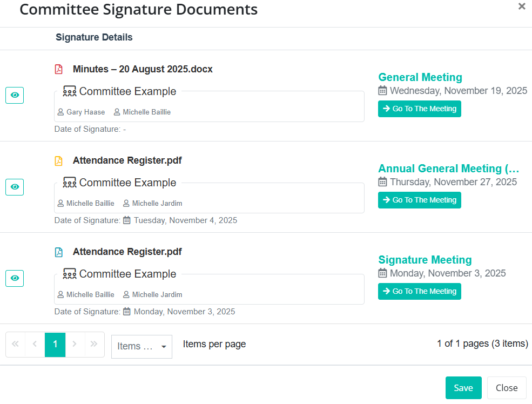The height and width of the screenshot is (404, 532).
Task: Open the Items per page dropdown
Action: [x=142, y=346]
